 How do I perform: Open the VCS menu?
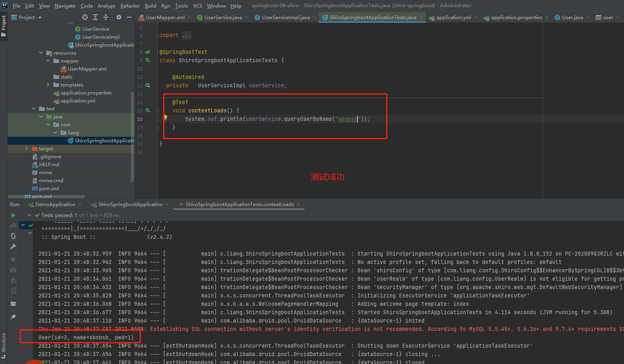(x=197, y=6)
